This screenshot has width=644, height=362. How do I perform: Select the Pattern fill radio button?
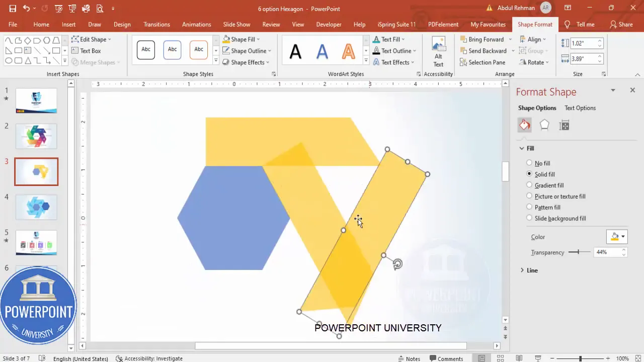pos(529,207)
